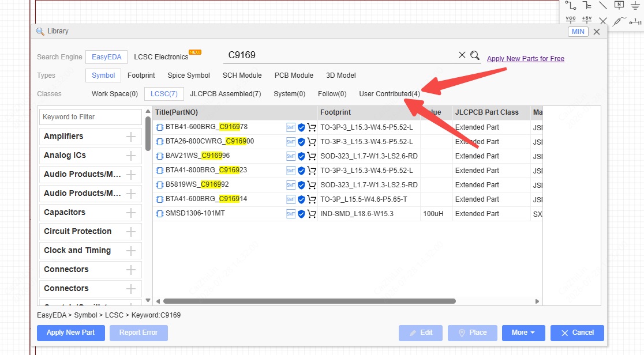This screenshot has height=355, width=644.
Task: Select the Symbol type tab
Action: click(103, 75)
